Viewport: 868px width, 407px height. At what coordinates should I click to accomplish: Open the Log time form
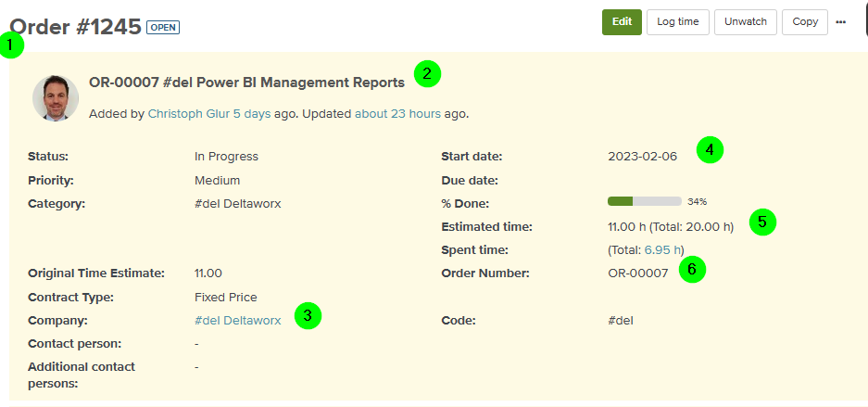pos(677,22)
